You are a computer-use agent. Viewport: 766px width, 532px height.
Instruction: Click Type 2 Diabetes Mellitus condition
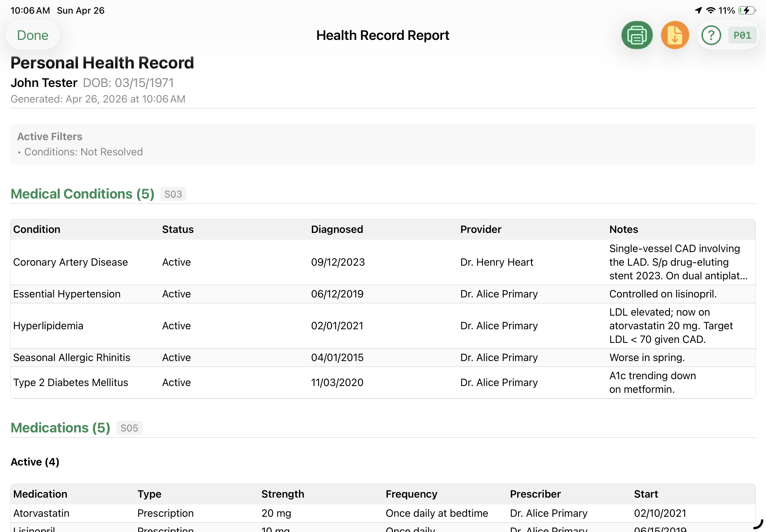70,382
